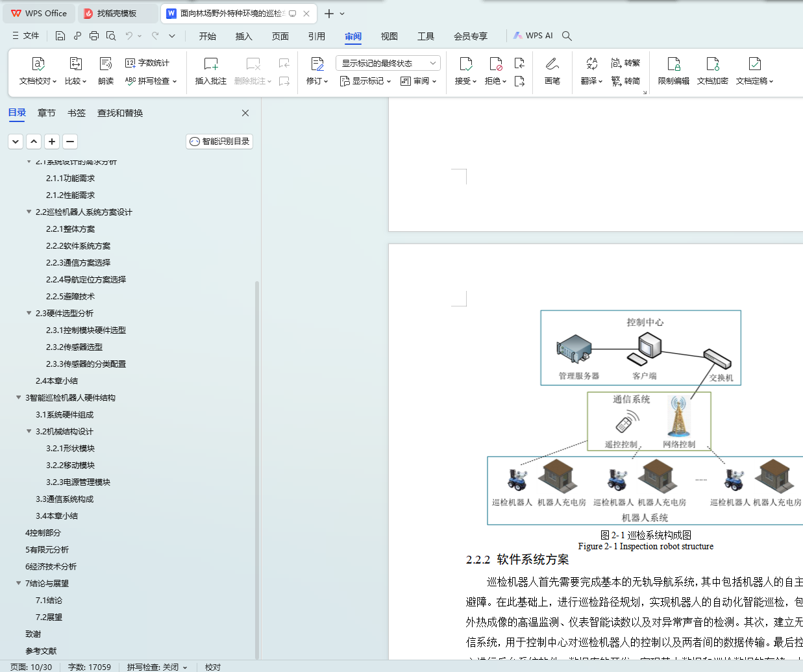
Task: Click the track changes (修订) icon
Action: click(x=317, y=64)
